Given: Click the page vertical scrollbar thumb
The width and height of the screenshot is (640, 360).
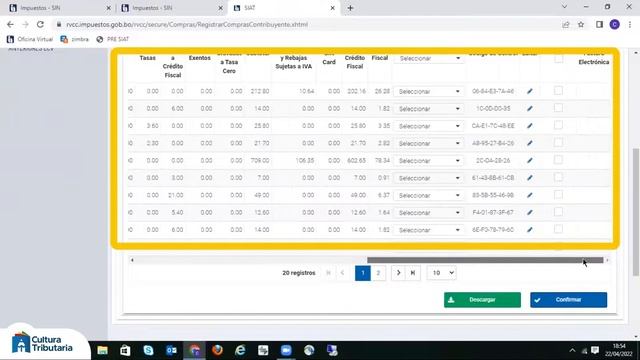Looking at the screenshot, I should tap(636, 212).
